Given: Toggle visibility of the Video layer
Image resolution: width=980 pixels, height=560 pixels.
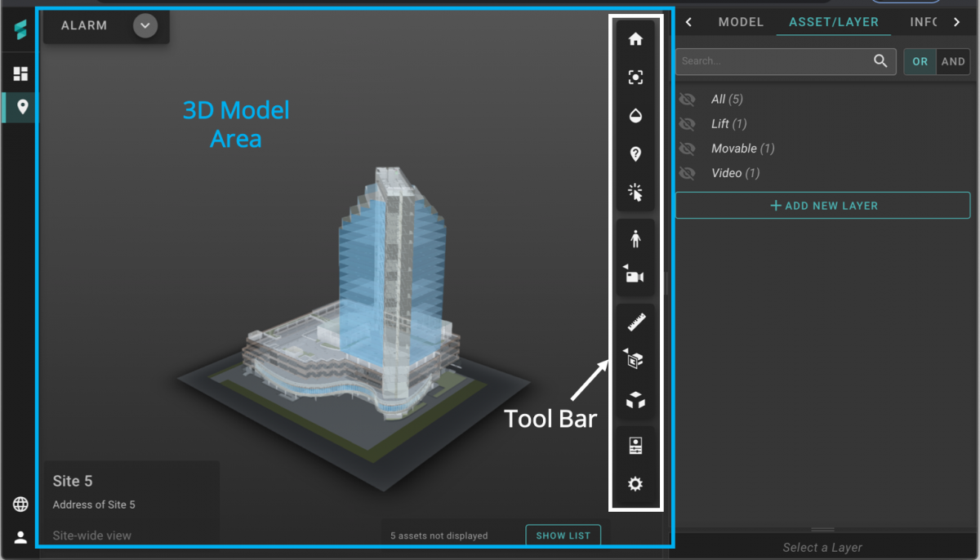Looking at the screenshot, I should [688, 172].
